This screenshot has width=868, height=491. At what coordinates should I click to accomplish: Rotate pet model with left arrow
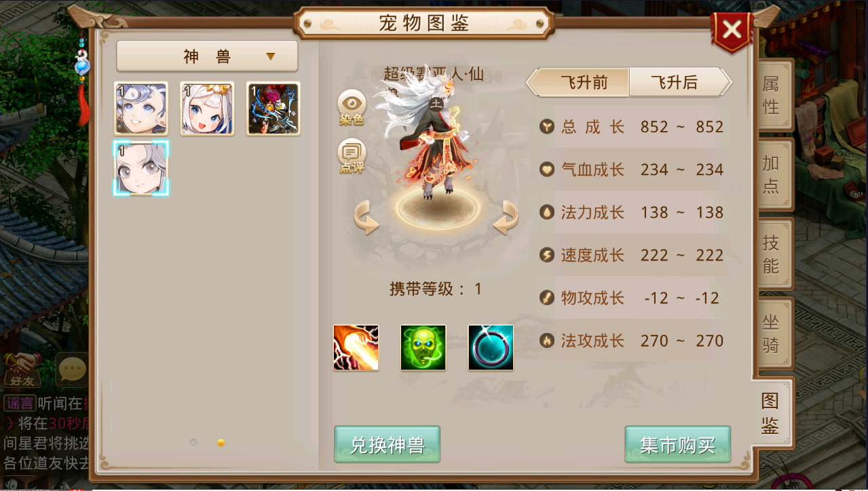click(367, 218)
